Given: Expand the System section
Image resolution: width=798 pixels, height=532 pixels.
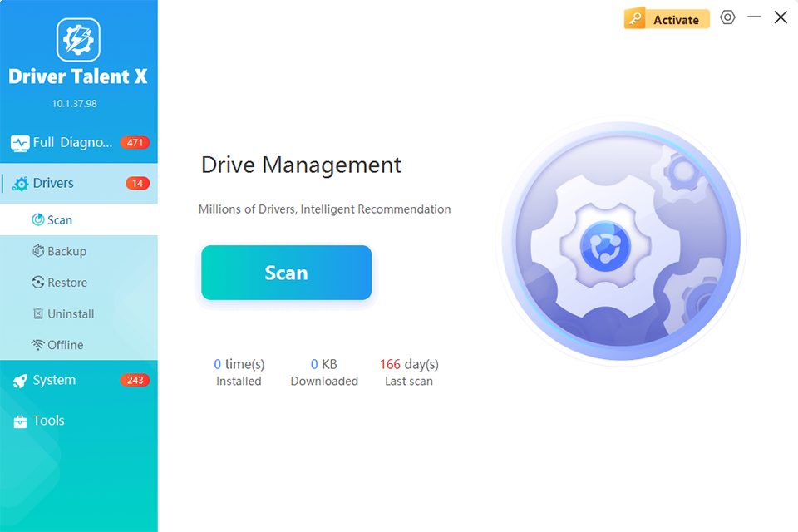Looking at the screenshot, I should (79, 380).
